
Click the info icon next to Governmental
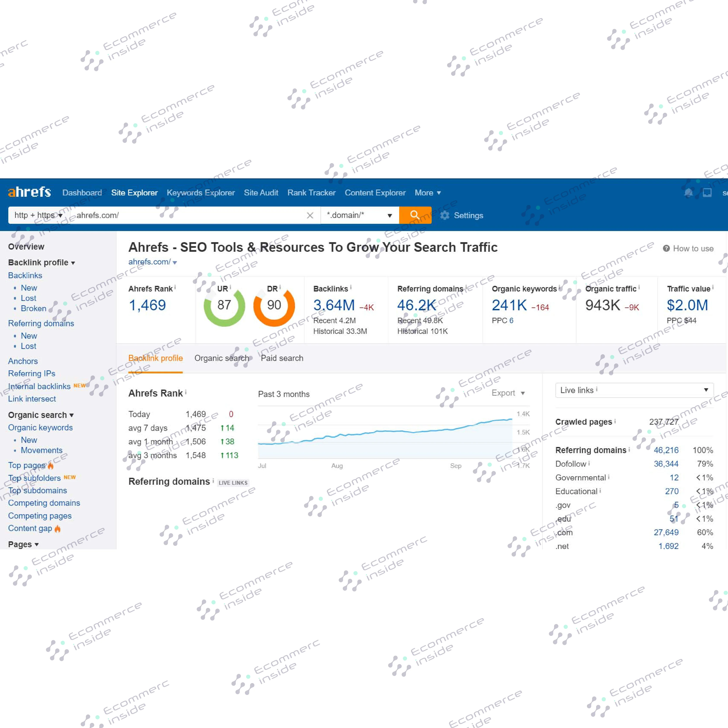(x=609, y=477)
